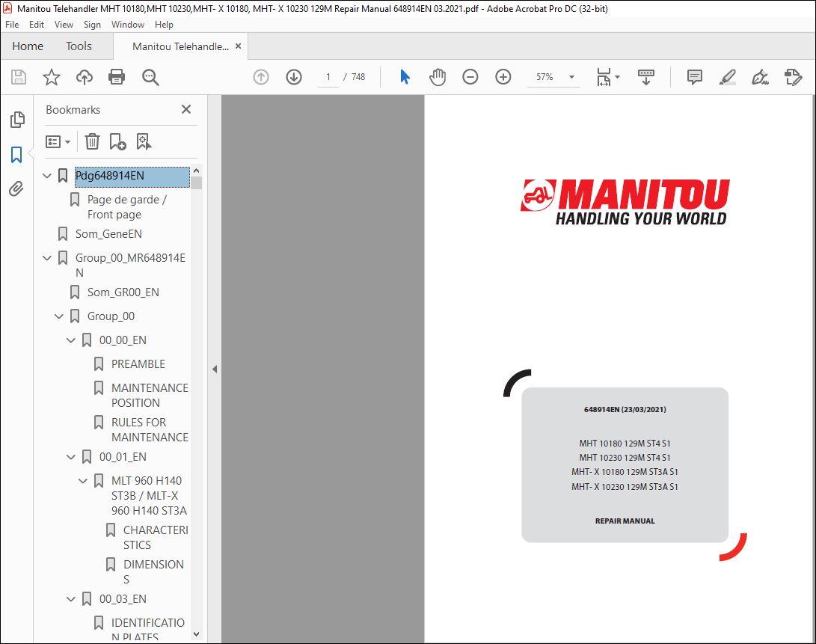Image resolution: width=816 pixels, height=644 pixels.
Task: Select the Som_GR00_EN bookmark
Action: coord(123,292)
